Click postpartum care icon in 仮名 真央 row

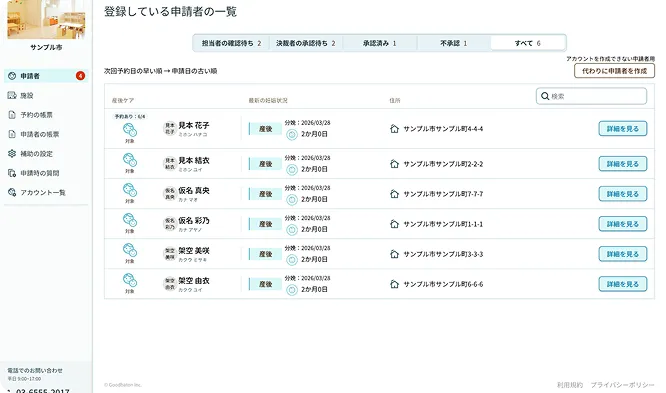[130, 190]
